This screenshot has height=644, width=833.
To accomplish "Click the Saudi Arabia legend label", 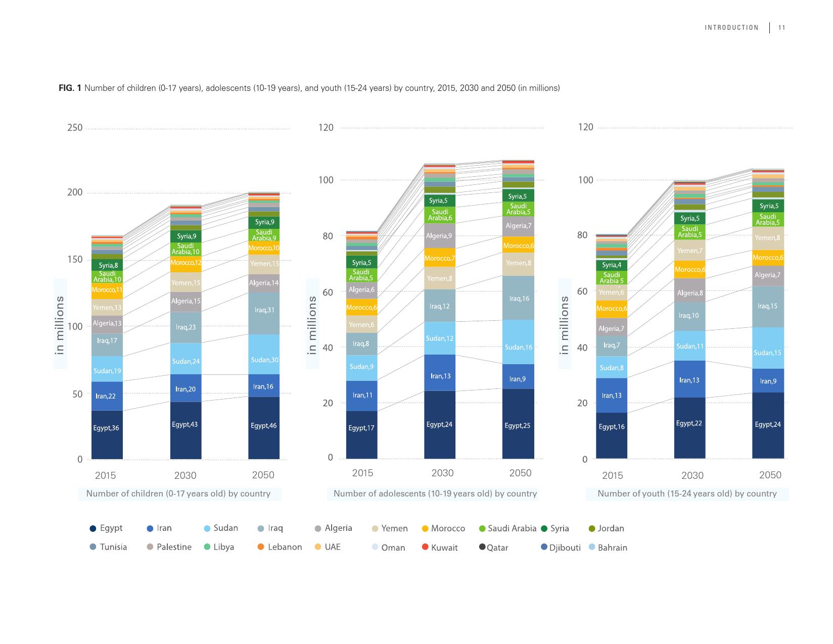I will coord(512,528).
